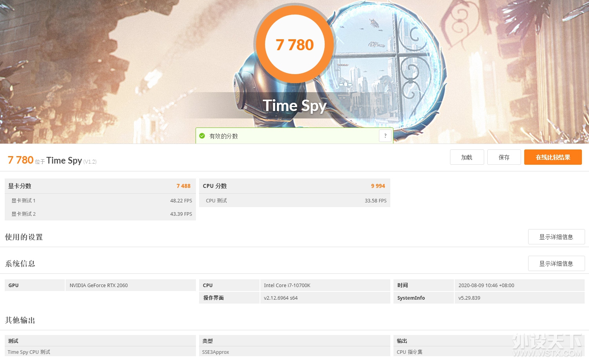
Task: Click the 48.22 FPS value
Action: pos(181,200)
